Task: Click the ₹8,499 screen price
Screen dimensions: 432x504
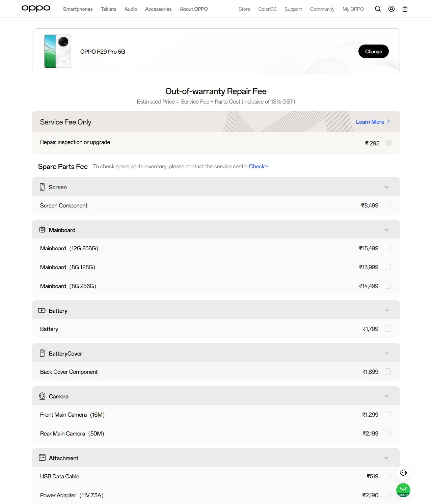Action: [370, 205]
